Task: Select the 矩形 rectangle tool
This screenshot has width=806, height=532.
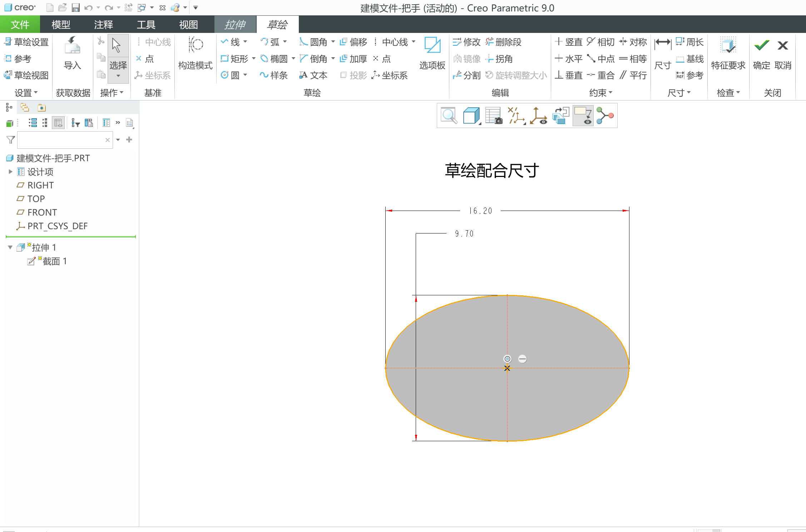Action: (x=234, y=59)
